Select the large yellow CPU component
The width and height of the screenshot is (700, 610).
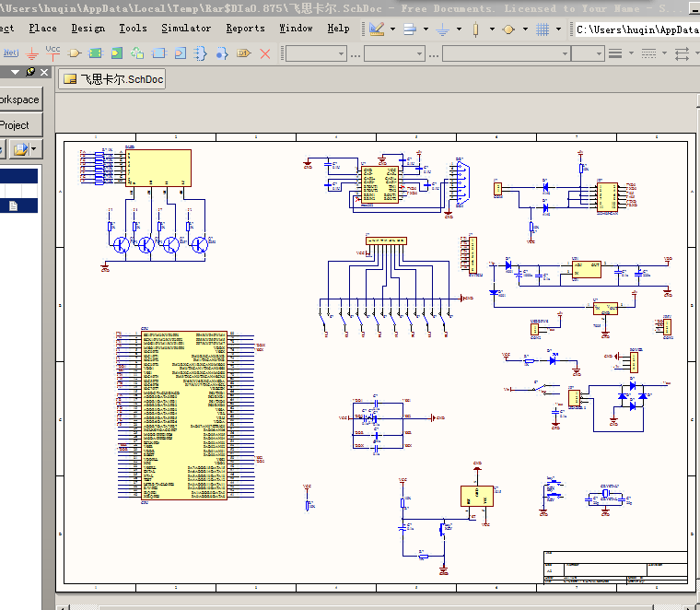pos(184,416)
